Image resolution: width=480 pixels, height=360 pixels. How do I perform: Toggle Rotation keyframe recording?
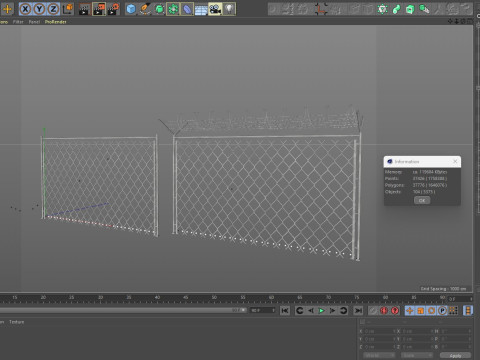pyautogui.click(x=431, y=311)
